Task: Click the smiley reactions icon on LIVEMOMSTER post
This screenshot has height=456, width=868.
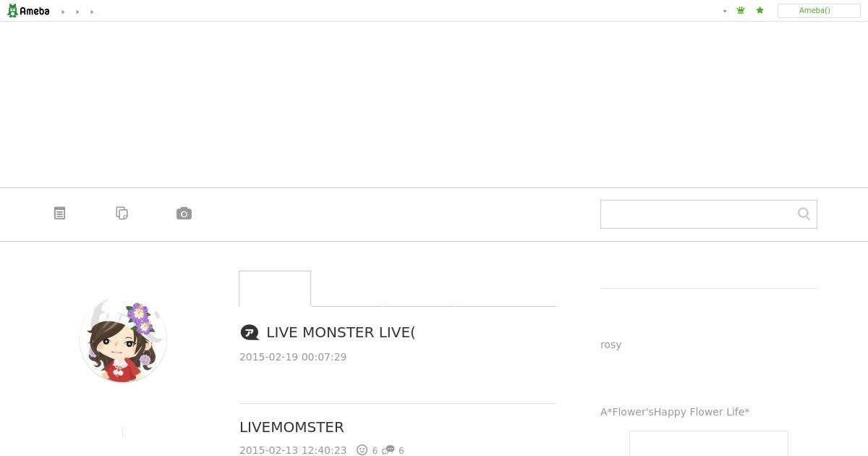Action: pyautogui.click(x=362, y=450)
